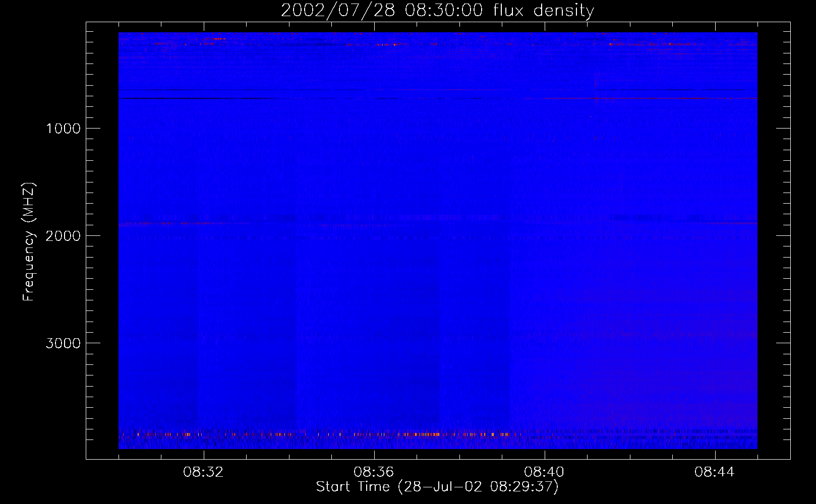Click the 'Frequency (MHZ)' axis label
The height and width of the screenshot is (504, 816).
point(29,242)
